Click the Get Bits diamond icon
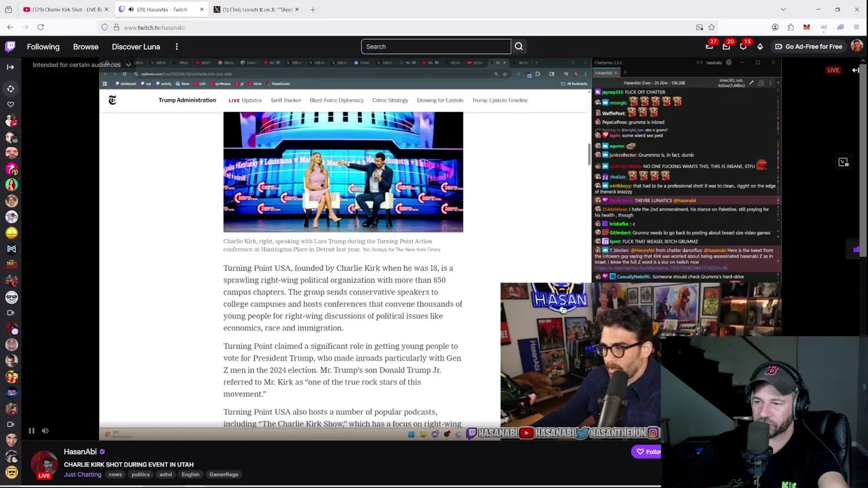 tap(760, 47)
